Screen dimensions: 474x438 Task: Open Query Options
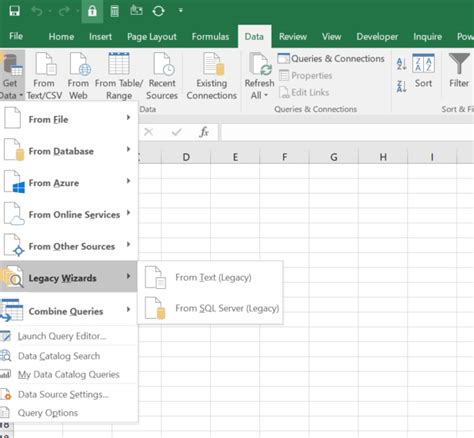point(69,413)
